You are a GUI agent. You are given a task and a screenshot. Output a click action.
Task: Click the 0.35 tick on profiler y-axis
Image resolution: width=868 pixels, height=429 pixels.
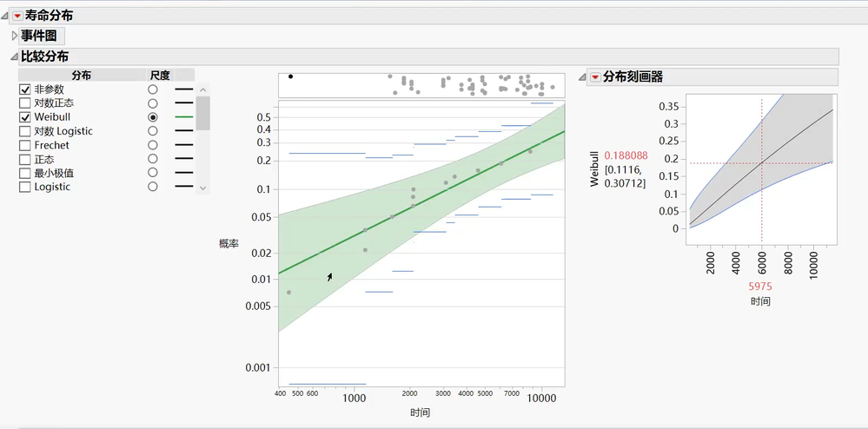pyautogui.click(x=669, y=107)
